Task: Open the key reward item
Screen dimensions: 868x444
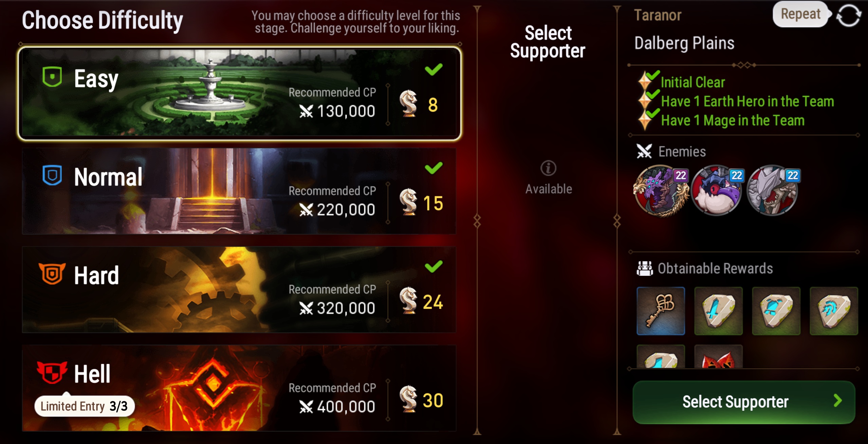Action: coord(661,311)
